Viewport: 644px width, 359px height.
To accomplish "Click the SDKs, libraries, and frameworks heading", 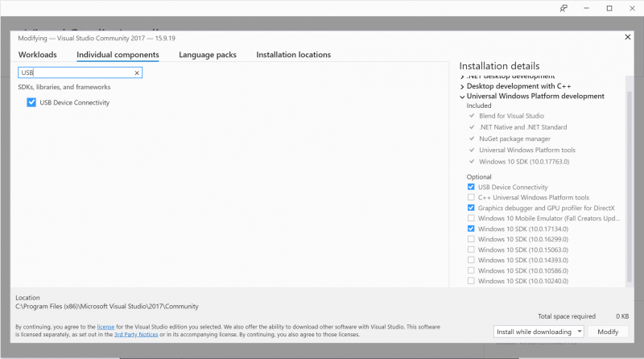I will [x=64, y=87].
